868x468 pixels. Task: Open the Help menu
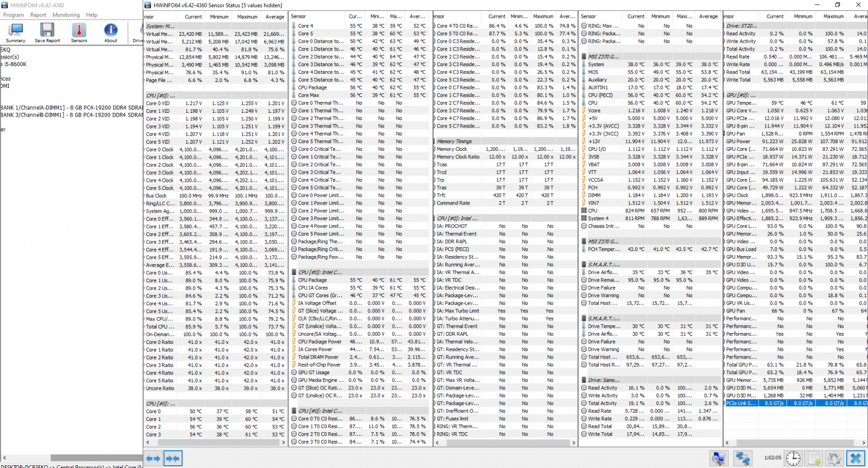coord(92,15)
